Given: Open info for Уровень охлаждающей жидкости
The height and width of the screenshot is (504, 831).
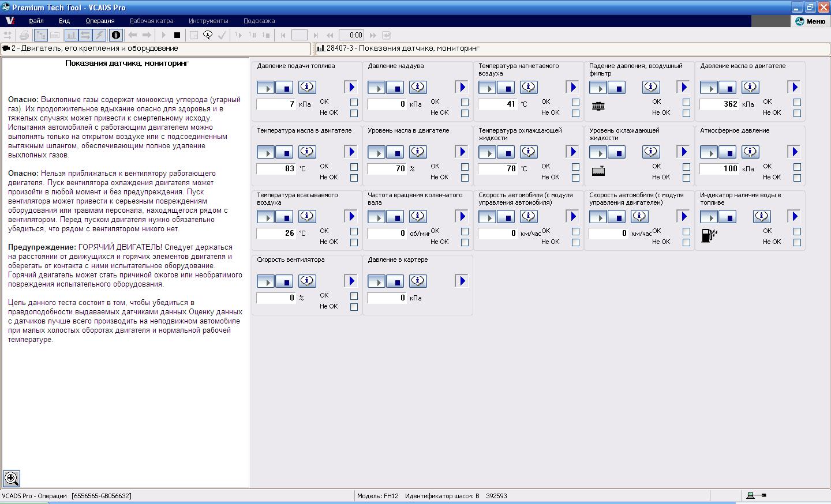Looking at the screenshot, I should click(x=651, y=152).
